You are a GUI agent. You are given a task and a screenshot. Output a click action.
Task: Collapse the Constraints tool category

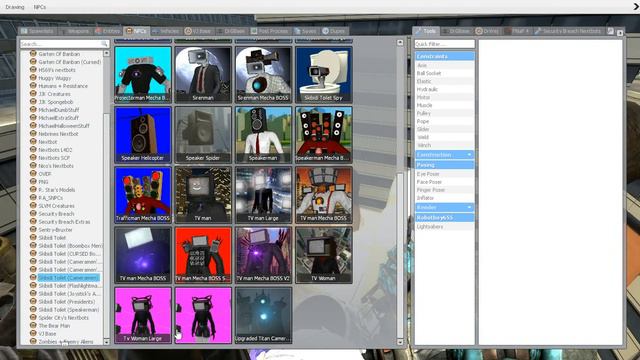[x=444, y=56]
